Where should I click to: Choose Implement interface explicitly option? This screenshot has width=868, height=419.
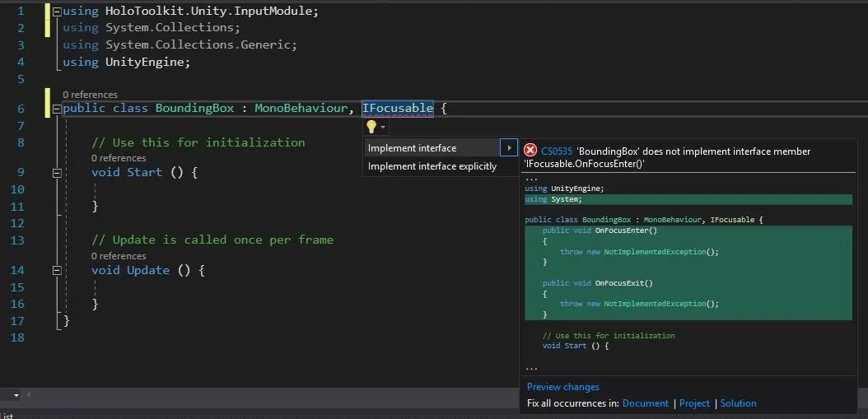point(432,166)
